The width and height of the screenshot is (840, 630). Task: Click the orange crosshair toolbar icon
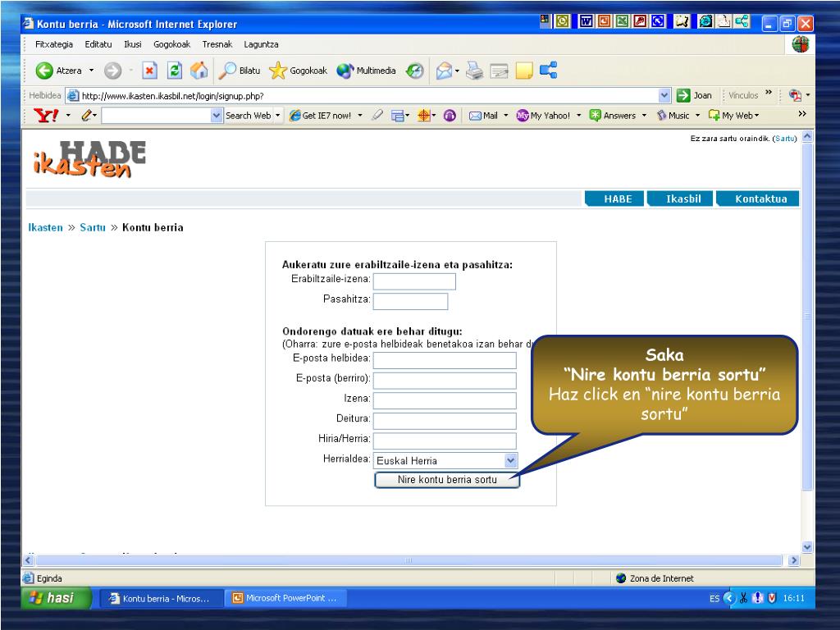tap(424, 115)
